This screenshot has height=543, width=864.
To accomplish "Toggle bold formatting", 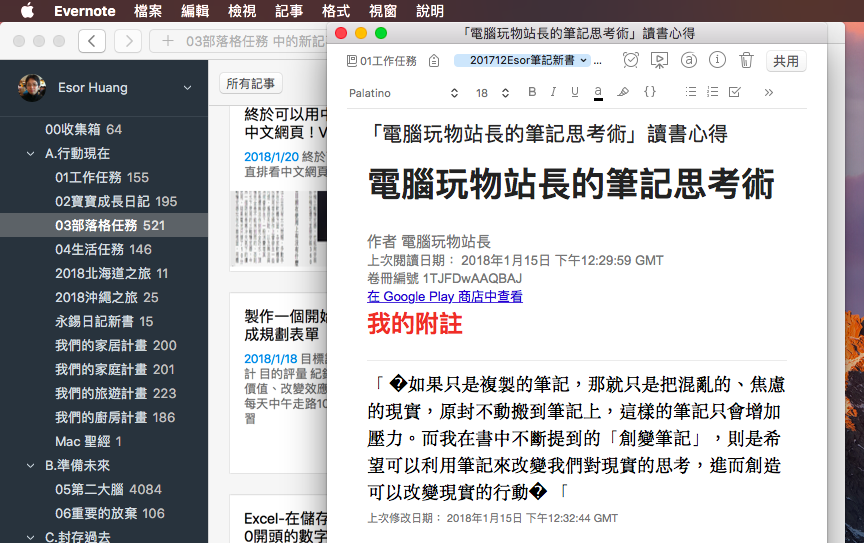I will 532,92.
